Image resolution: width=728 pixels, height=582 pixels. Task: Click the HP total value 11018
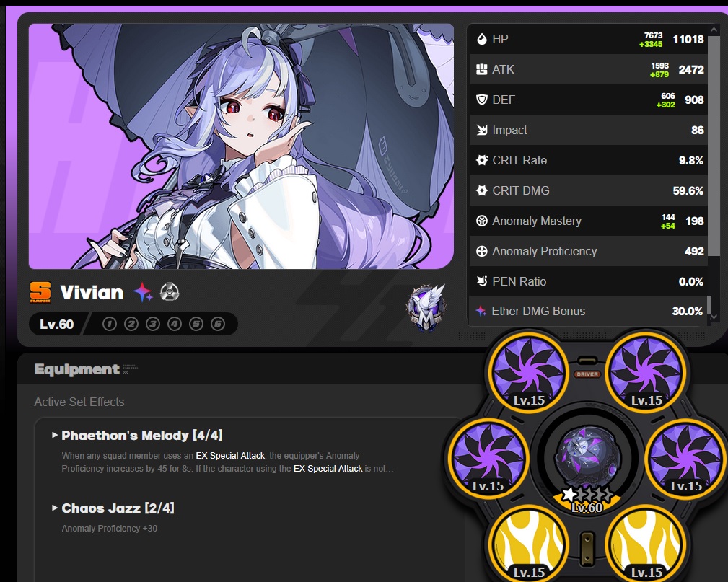pos(688,40)
